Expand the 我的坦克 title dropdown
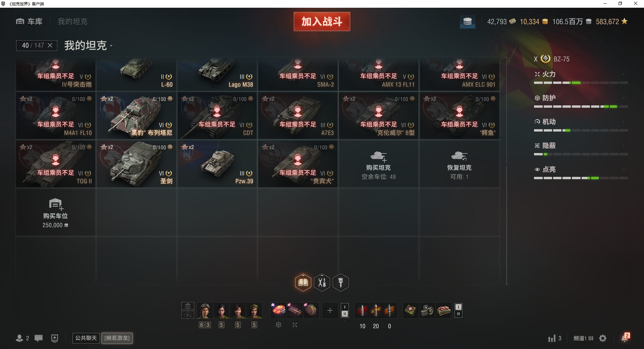644x349 pixels. click(x=88, y=45)
